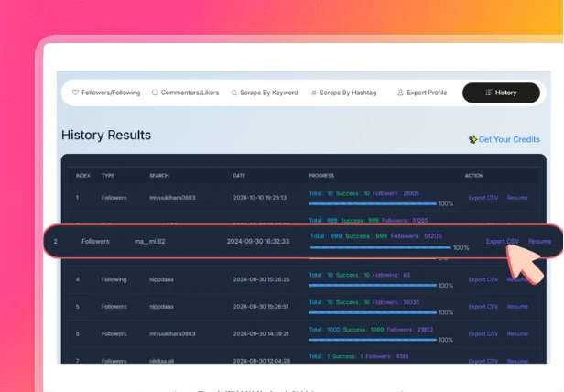Viewport: 564px width, 392px height.
Task: Click the DATE column header
Action: (x=239, y=175)
